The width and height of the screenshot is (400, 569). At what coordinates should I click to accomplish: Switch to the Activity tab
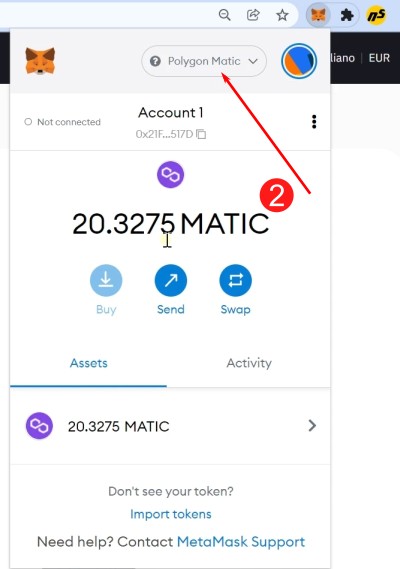[x=249, y=363]
